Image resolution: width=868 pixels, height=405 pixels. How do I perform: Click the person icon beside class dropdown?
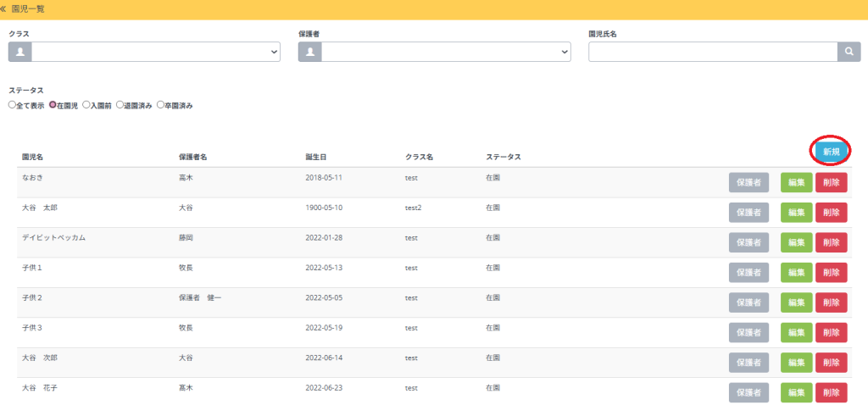click(19, 52)
